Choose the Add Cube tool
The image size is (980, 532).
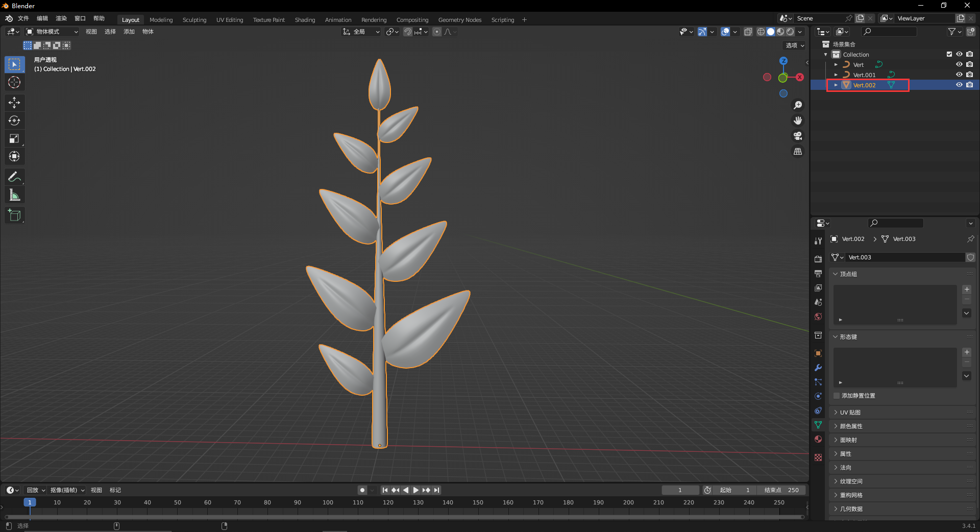point(14,215)
